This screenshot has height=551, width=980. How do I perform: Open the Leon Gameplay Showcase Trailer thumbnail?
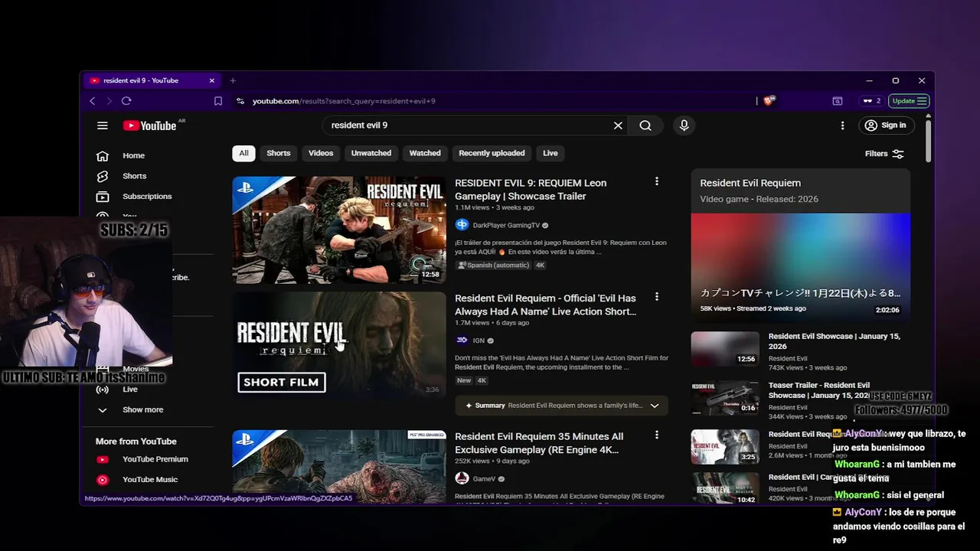339,230
